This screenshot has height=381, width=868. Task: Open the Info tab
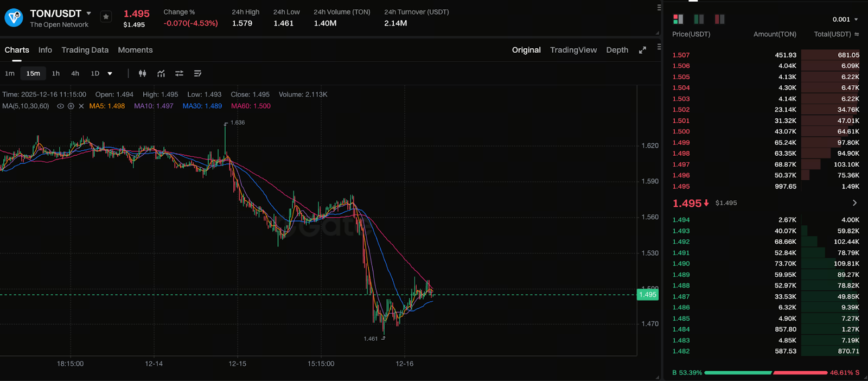click(45, 50)
